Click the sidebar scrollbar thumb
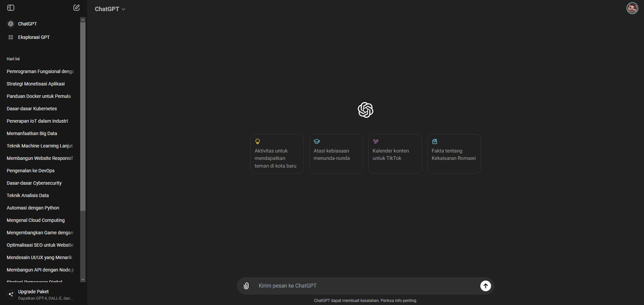Viewport: 644px width, 305px height. tap(83, 117)
